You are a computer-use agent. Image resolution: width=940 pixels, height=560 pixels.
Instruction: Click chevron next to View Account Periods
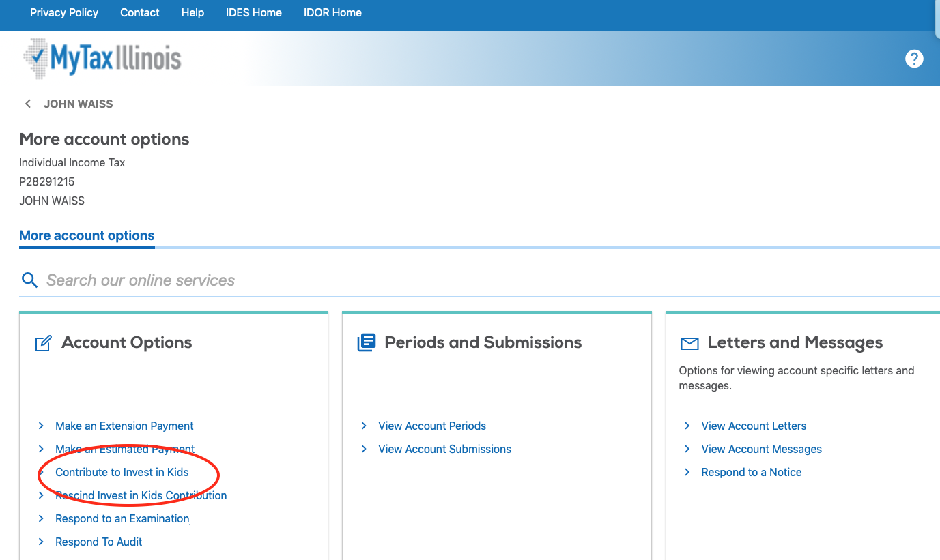tap(364, 426)
